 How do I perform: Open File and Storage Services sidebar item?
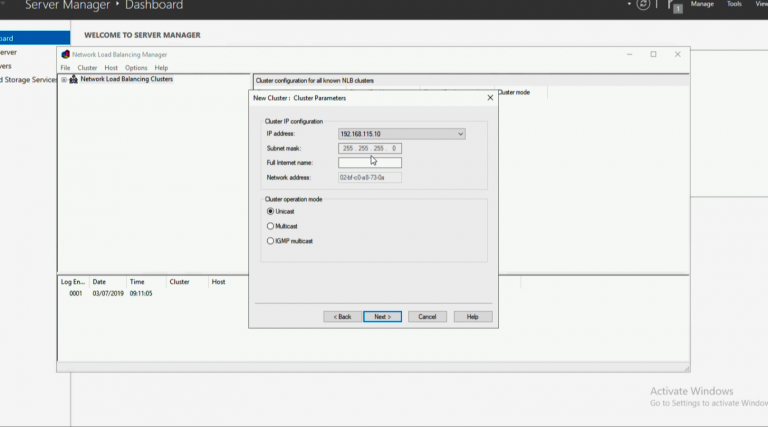pos(28,80)
